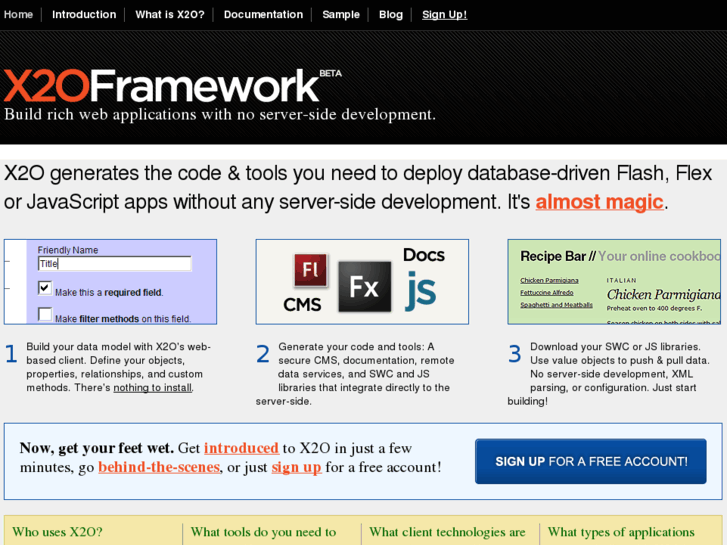Open the Documentation nav link
This screenshot has width=727, height=545.
pyautogui.click(x=263, y=14)
